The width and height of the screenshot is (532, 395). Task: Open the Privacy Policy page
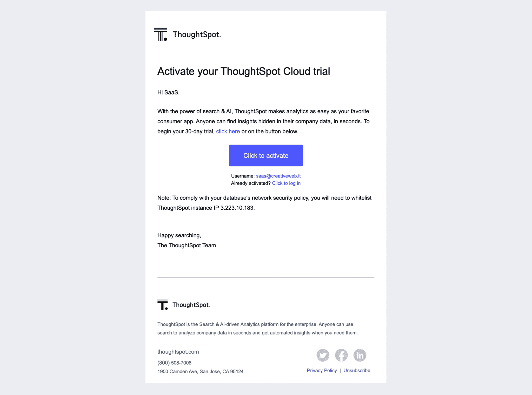tap(321, 370)
